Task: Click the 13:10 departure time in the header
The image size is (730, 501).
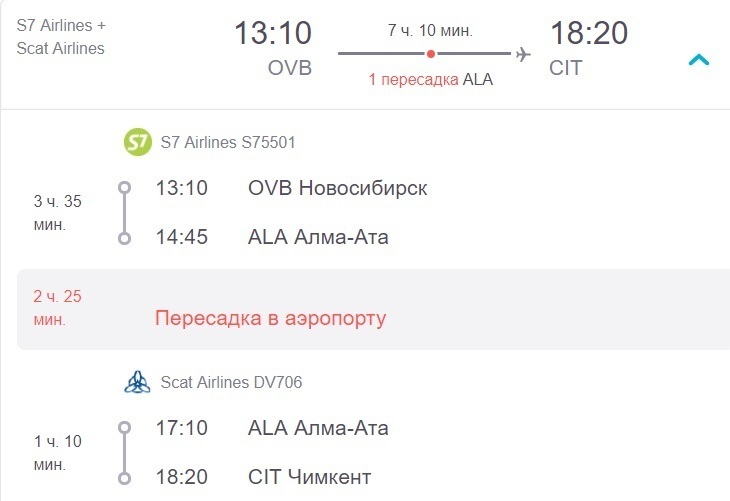Action: [x=273, y=33]
